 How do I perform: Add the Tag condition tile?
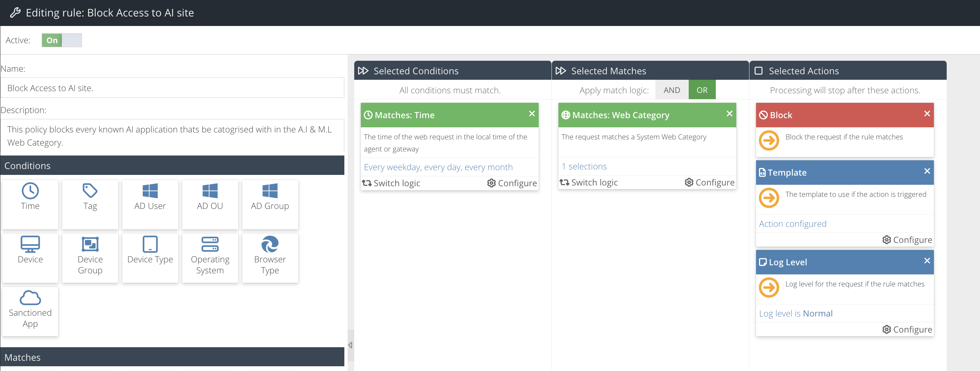click(x=90, y=204)
